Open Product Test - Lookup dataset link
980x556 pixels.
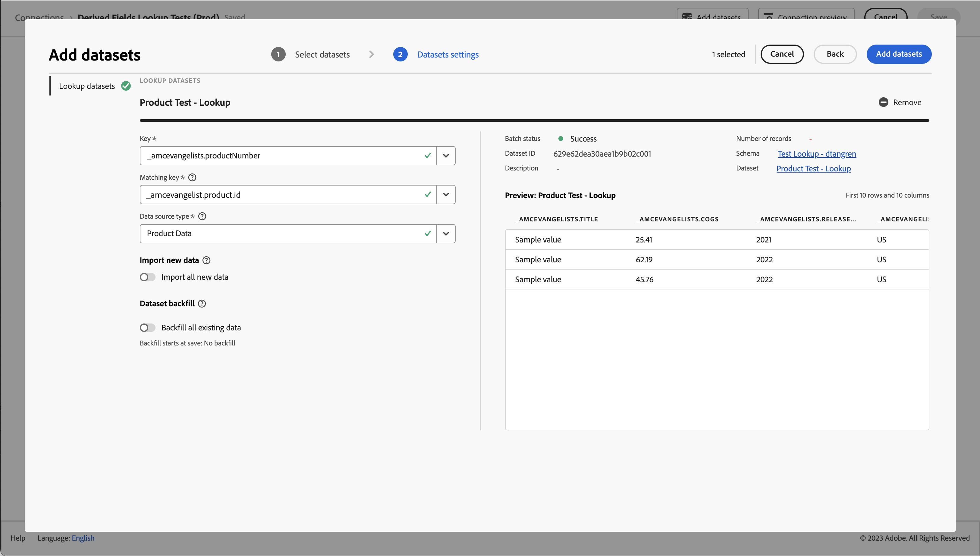(x=813, y=169)
